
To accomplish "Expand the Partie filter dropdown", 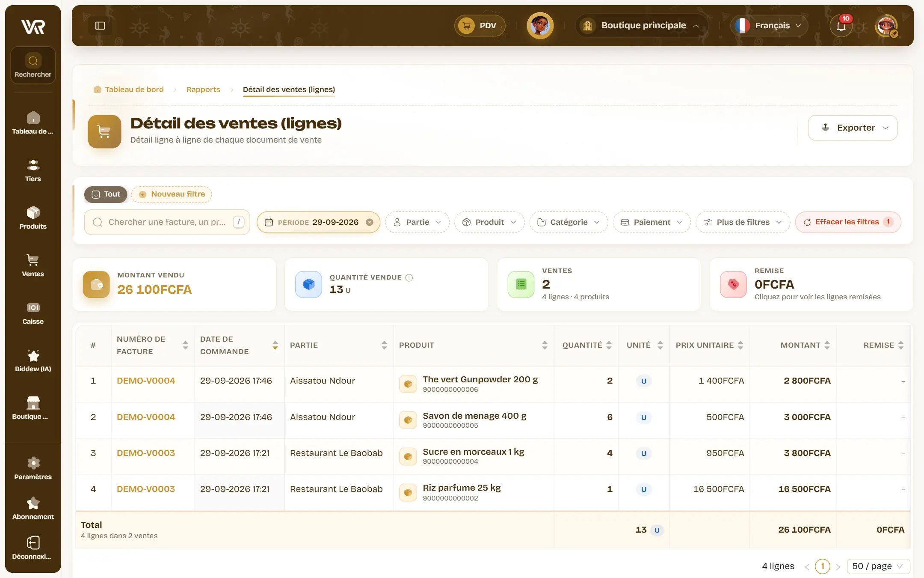I will pos(417,222).
